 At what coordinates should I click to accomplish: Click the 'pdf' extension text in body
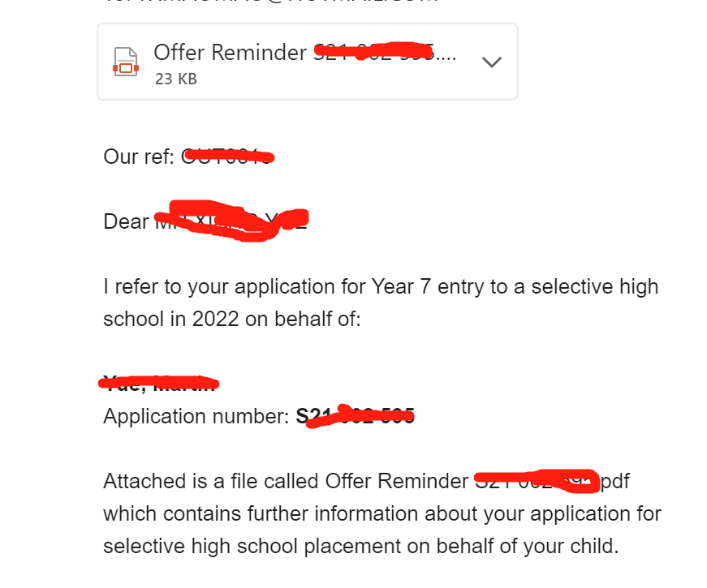point(614,482)
